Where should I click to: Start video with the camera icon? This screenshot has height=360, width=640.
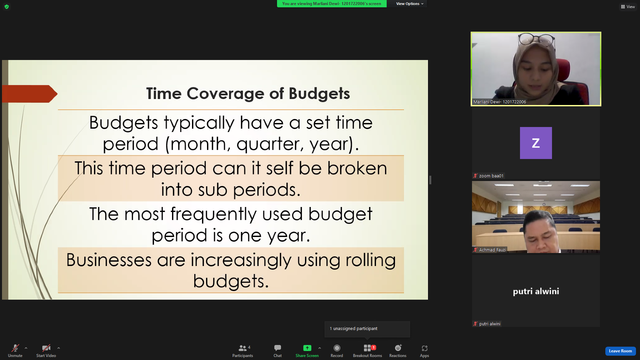(x=46, y=350)
